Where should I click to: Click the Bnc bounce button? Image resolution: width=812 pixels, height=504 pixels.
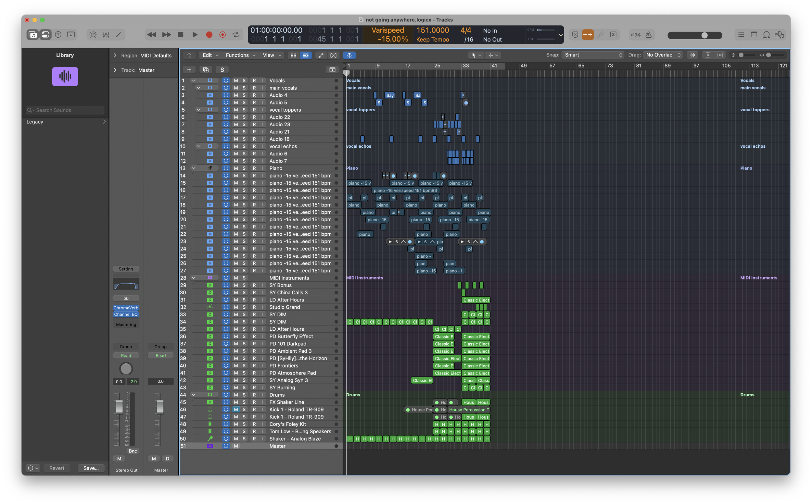point(133,451)
